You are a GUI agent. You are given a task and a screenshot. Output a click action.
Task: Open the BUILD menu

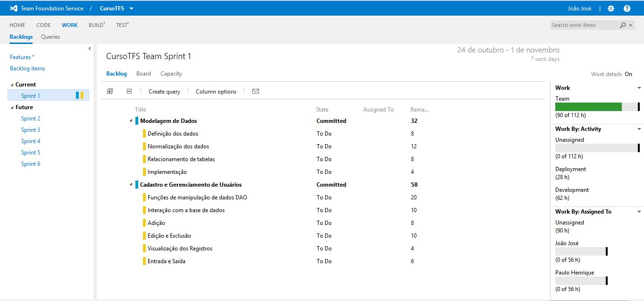[97, 25]
